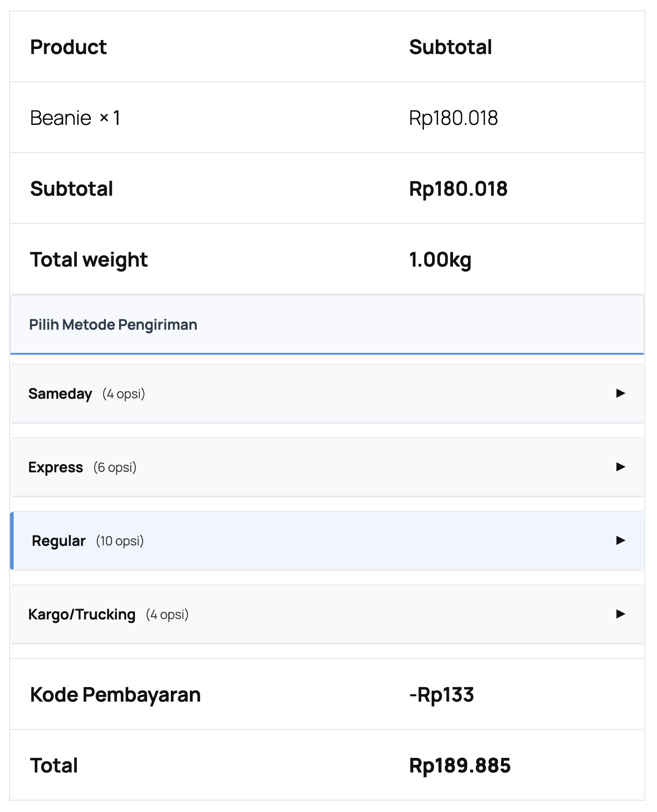The image size is (657, 812).
Task: Click the "(4 opsi)" count beside Sameday
Action: click(x=124, y=394)
